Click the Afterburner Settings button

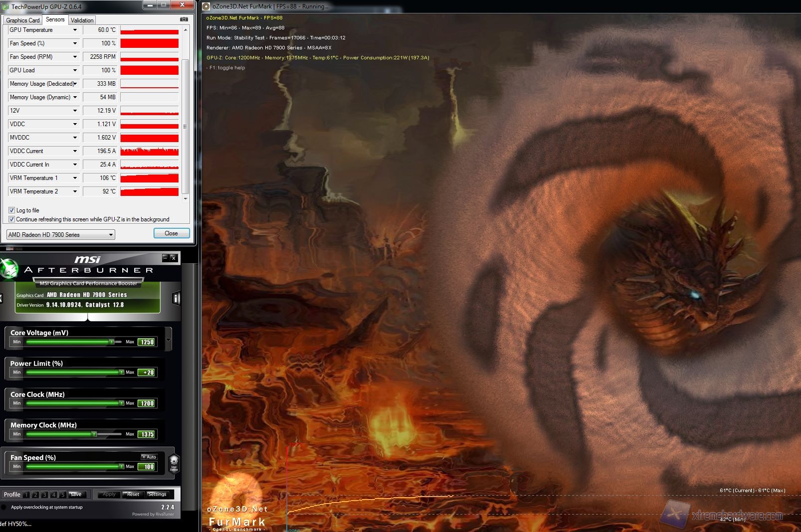click(157, 495)
